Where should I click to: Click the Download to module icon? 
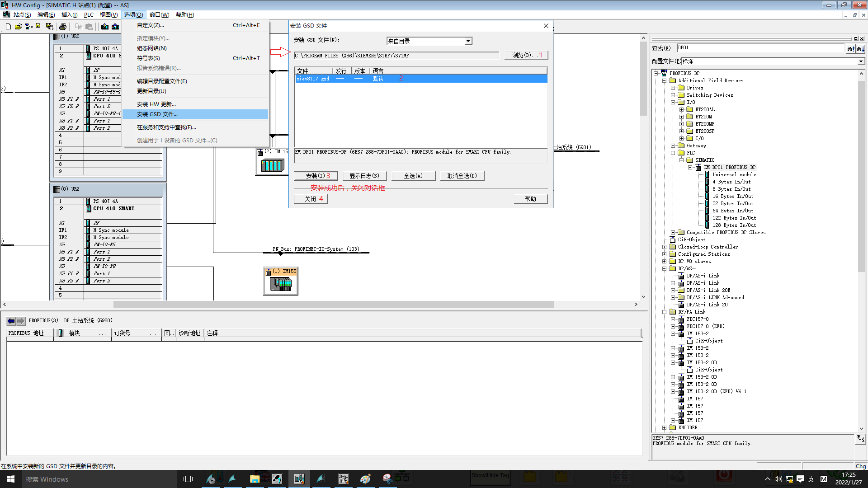click(x=105, y=27)
